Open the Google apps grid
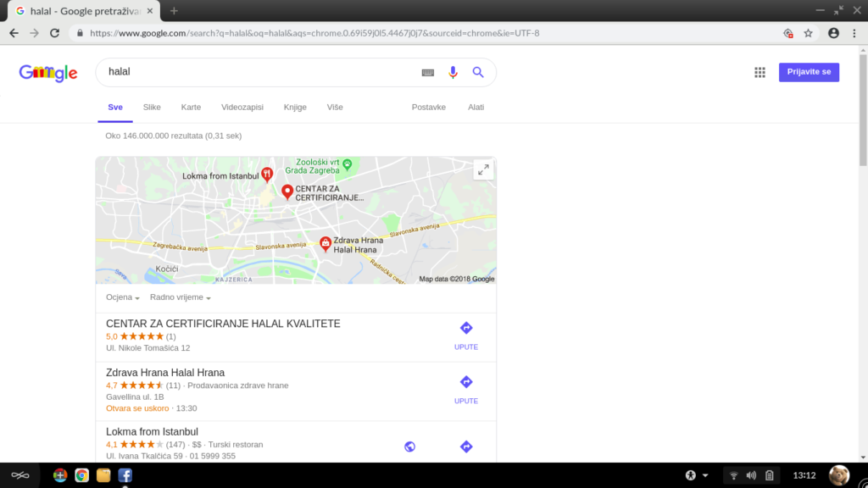 tap(759, 72)
